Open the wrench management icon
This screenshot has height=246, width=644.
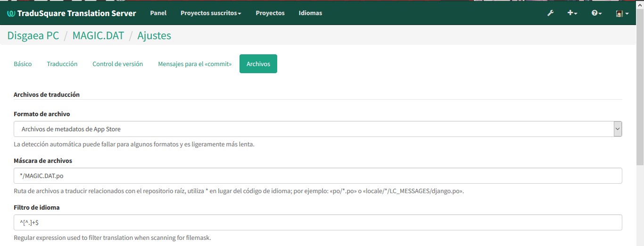click(550, 13)
